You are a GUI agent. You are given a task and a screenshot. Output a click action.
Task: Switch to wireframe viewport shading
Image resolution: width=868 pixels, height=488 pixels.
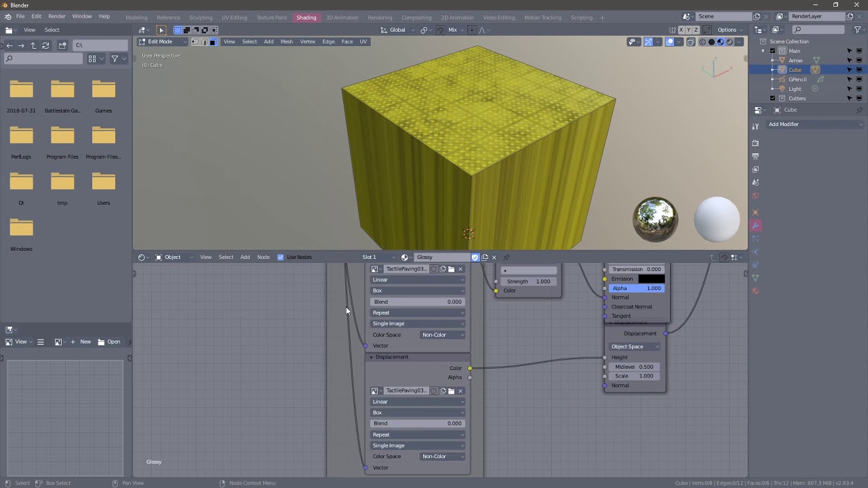(x=703, y=42)
